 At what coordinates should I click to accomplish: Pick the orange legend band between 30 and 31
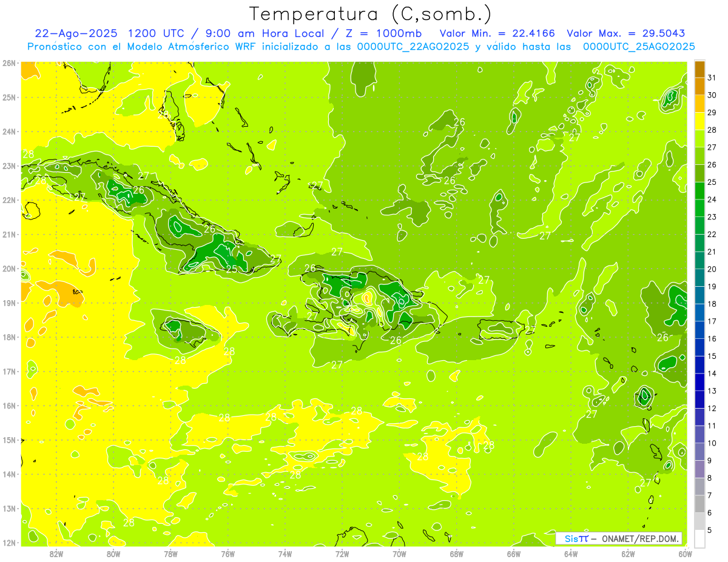[699, 86]
